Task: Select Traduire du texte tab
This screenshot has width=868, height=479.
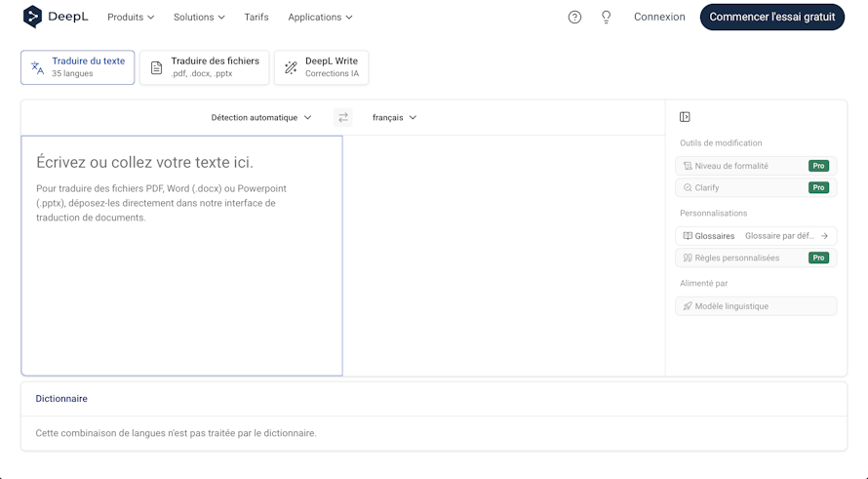Action: [x=77, y=67]
